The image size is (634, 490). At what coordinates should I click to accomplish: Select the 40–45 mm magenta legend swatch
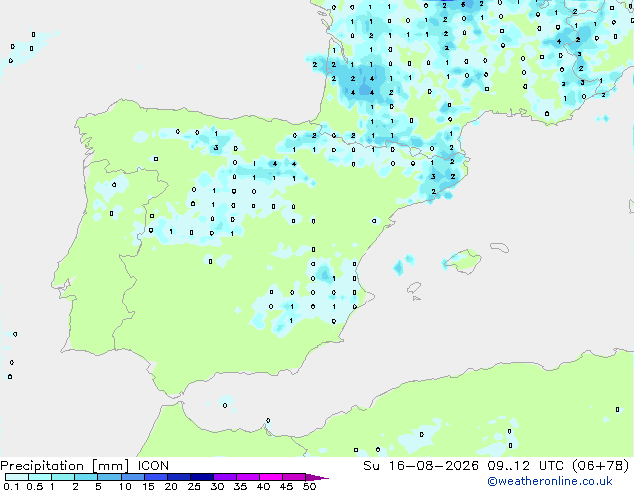[271, 477]
